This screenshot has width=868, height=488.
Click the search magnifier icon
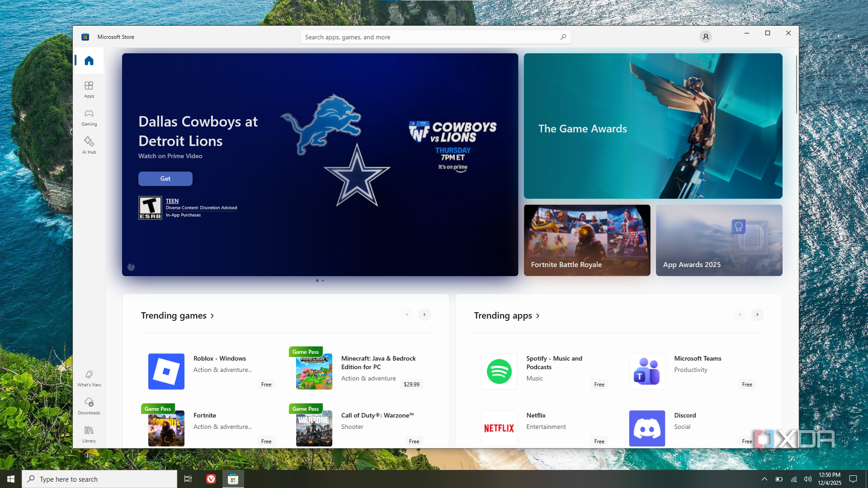pos(563,37)
